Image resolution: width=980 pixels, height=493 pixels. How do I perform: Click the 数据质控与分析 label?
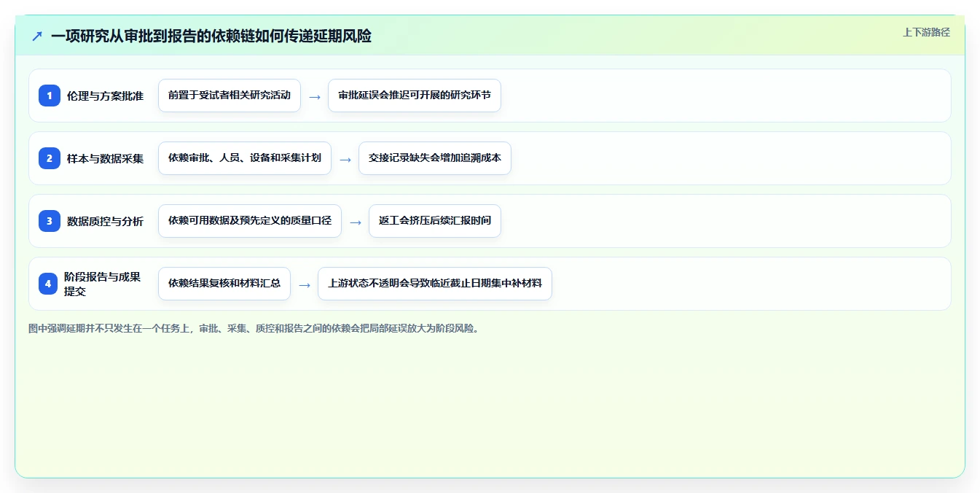[x=105, y=221]
